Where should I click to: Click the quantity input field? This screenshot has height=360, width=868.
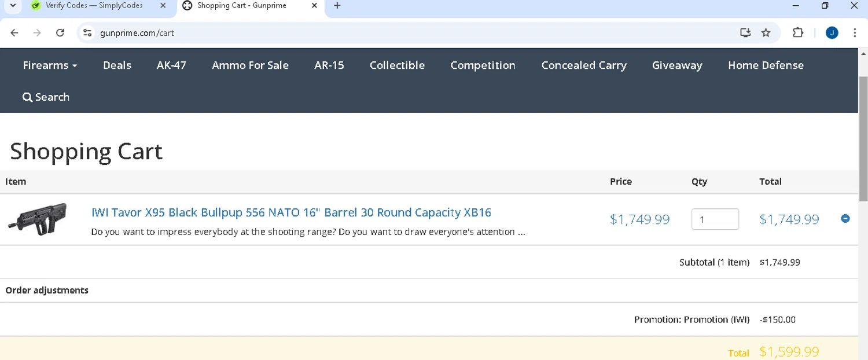[715, 219]
